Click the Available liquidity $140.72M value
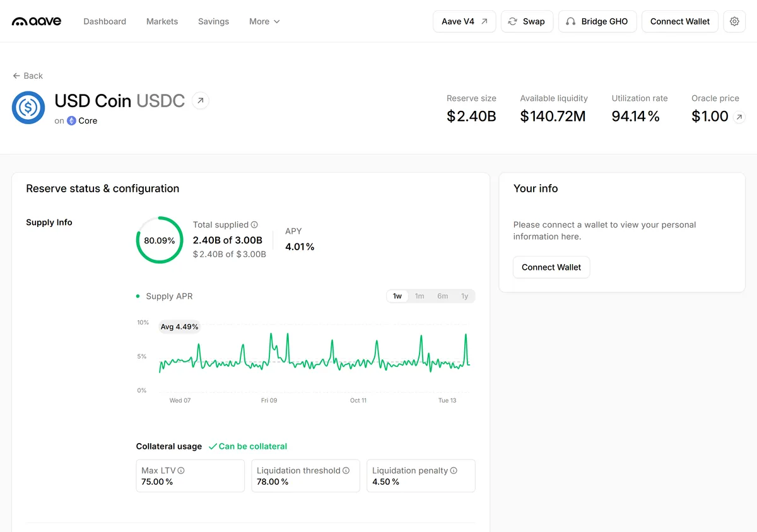This screenshot has height=532, width=757. tap(553, 117)
